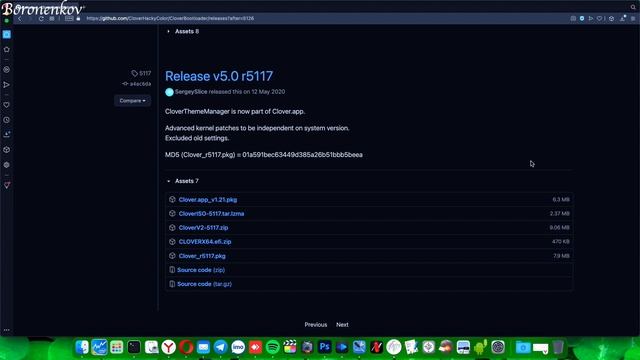This screenshot has width=640, height=360.
Task: Open Yandex browser from the dock
Action: 169,347
